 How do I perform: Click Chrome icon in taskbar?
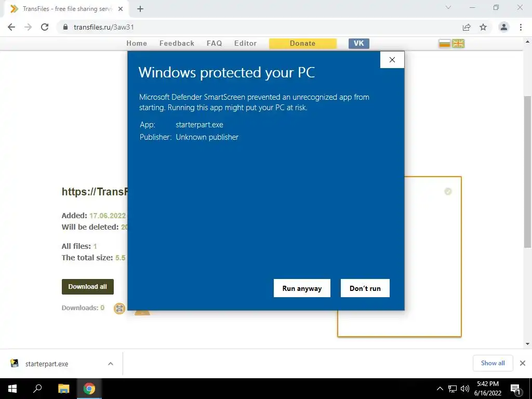pyautogui.click(x=89, y=389)
